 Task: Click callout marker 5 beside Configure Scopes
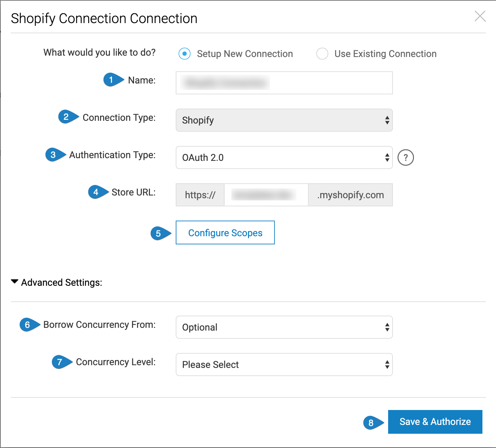pos(158,234)
